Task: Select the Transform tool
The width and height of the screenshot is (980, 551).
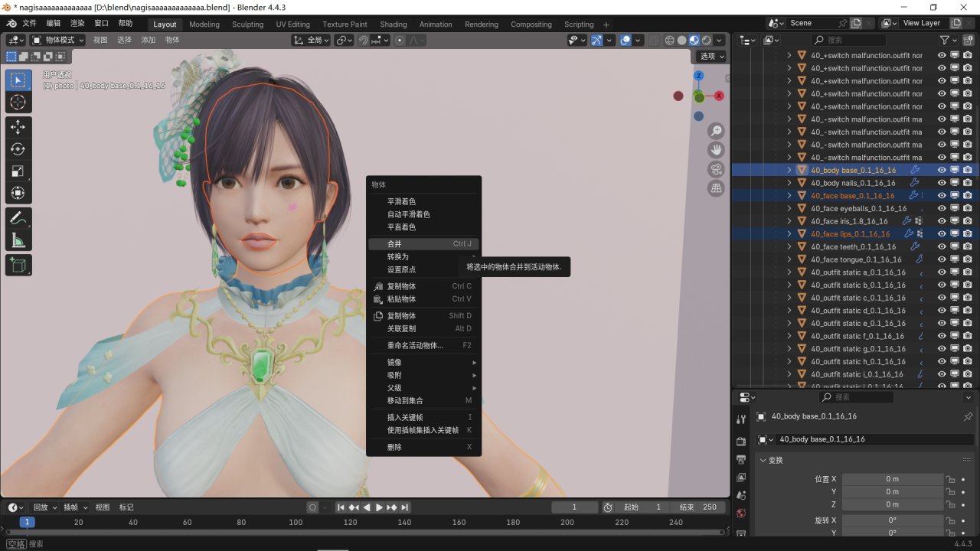Action: (x=18, y=194)
